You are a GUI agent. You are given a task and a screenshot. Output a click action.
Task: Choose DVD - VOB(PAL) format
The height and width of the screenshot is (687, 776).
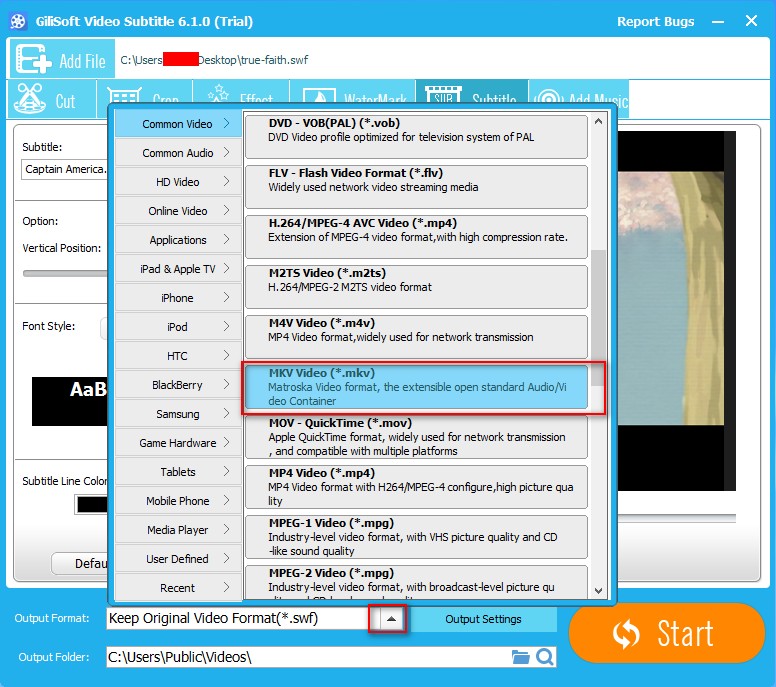pos(416,137)
